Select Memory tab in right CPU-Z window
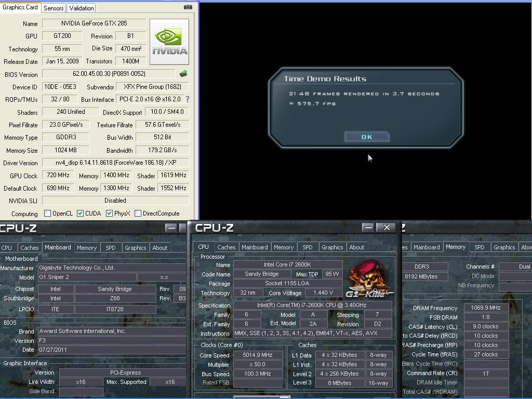The height and width of the screenshot is (399, 532). click(456, 247)
